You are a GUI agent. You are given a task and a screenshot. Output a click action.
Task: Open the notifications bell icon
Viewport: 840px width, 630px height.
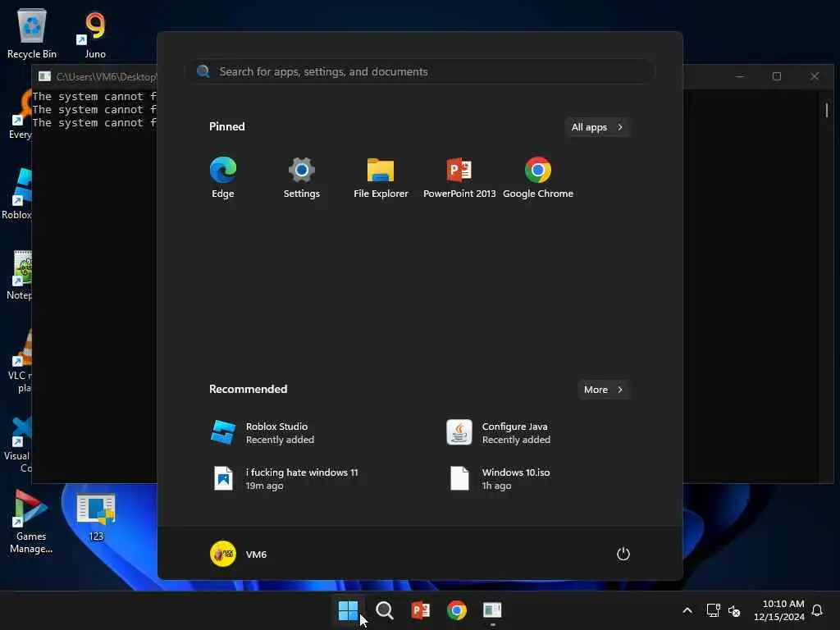[x=817, y=610]
